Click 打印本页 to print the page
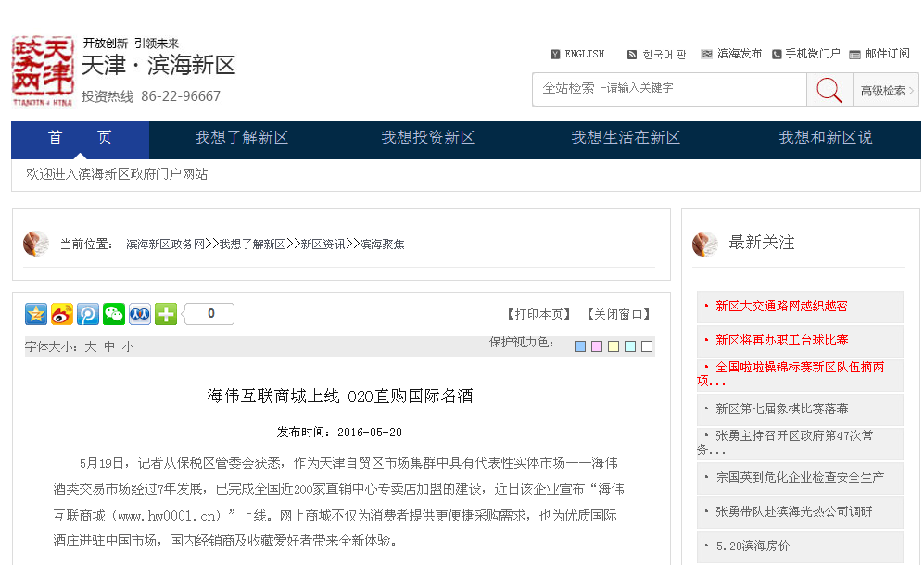This screenshot has width=924, height=565. pyautogui.click(x=538, y=315)
